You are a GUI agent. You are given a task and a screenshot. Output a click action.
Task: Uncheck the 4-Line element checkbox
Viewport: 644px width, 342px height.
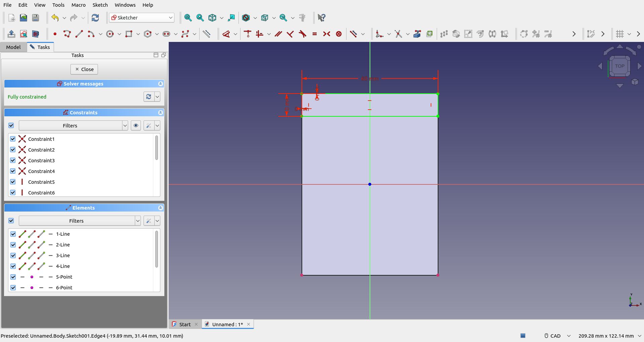click(13, 266)
